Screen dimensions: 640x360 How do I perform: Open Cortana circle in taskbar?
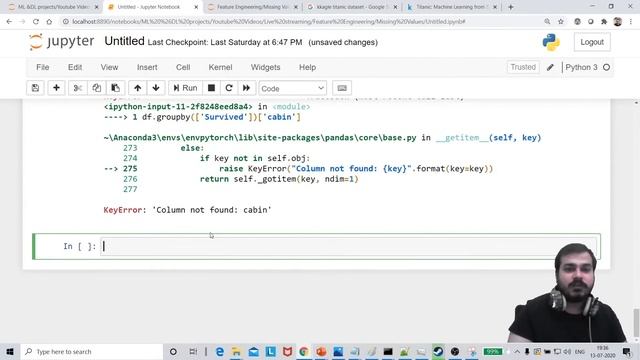pyautogui.click(x=173, y=351)
